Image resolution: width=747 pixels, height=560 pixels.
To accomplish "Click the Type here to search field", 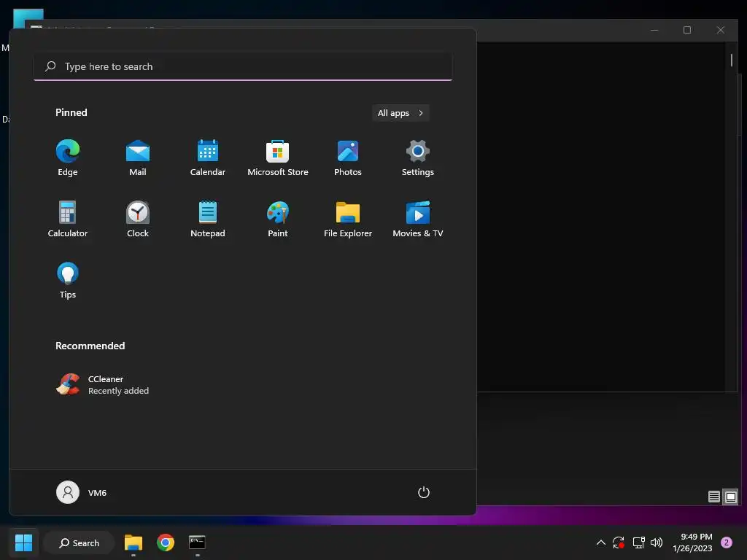I will tap(243, 66).
